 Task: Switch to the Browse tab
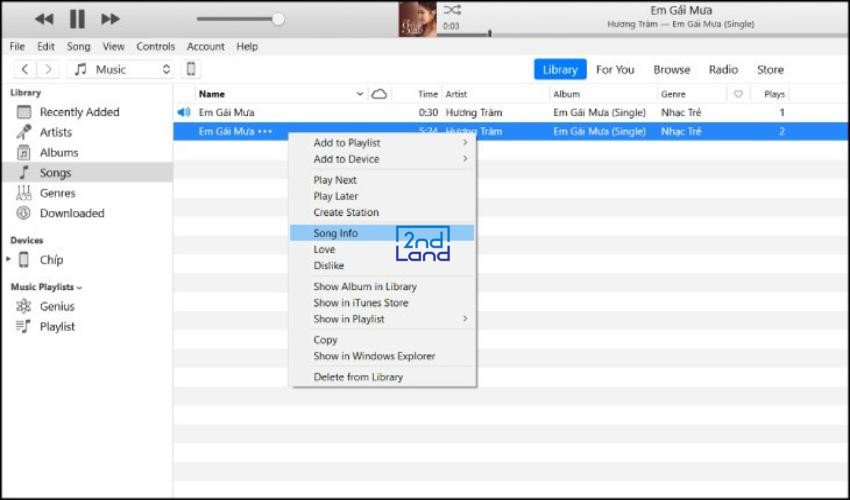(x=672, y=69)
